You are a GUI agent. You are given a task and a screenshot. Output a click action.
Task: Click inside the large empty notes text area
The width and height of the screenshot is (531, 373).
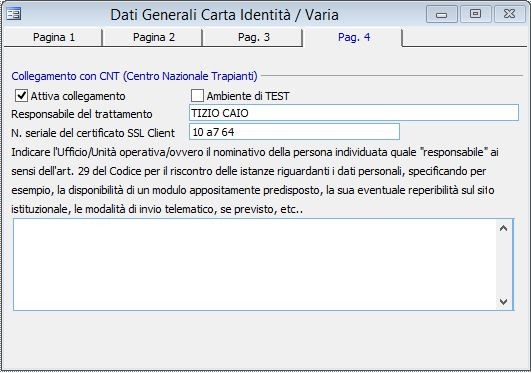click(255, 264)
